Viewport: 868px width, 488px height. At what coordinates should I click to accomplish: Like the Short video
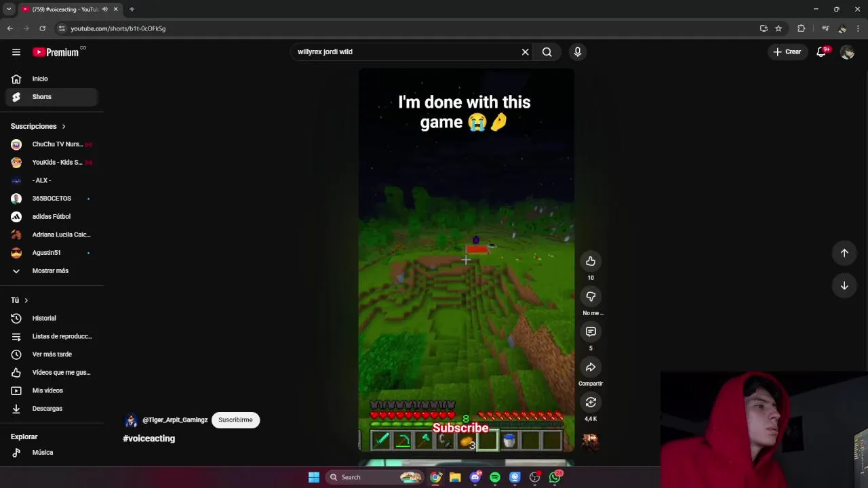click(591, 262)
